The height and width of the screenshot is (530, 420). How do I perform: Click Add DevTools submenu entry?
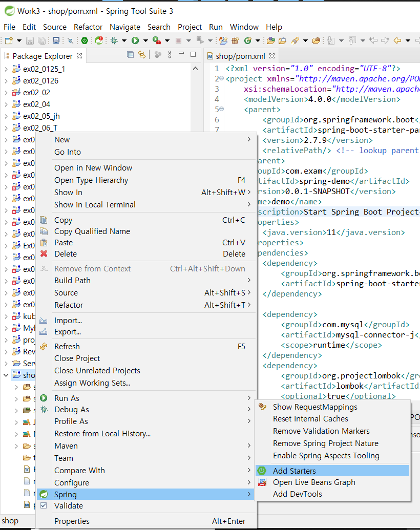coord(332,494)
